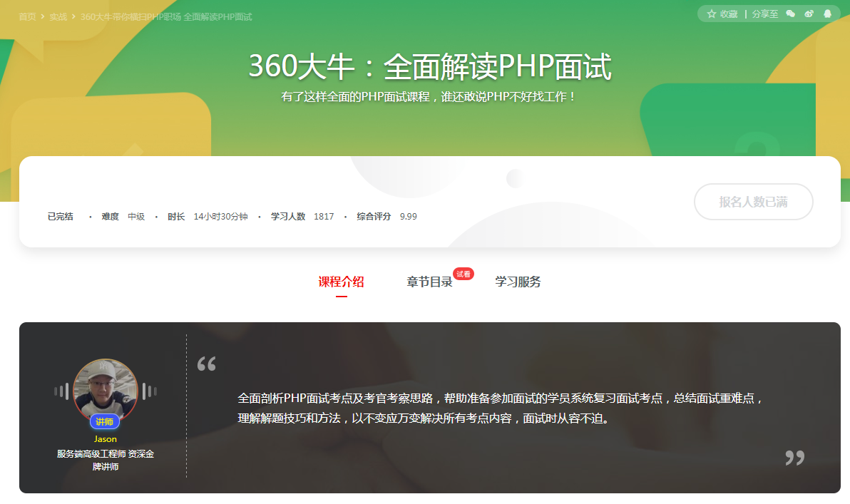Click the red 试看 trial badge
Viewport: 850px width, 504px height.
click(x=464, y=274)
